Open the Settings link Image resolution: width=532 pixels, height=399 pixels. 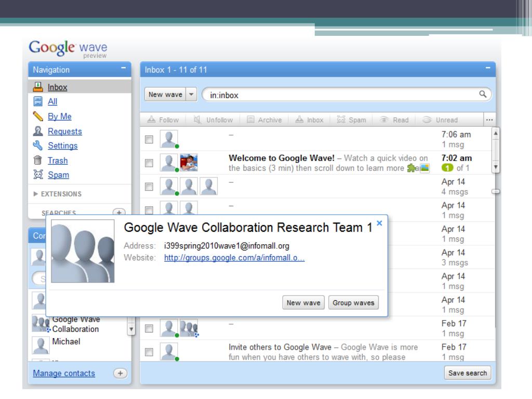click(x=62, y=145)
